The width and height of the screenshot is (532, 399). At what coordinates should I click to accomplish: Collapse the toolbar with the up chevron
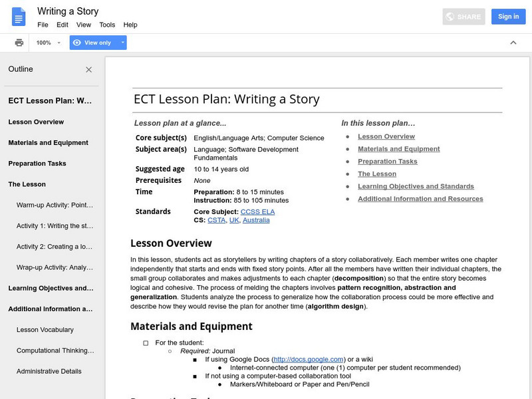click(x=513, y=43)
